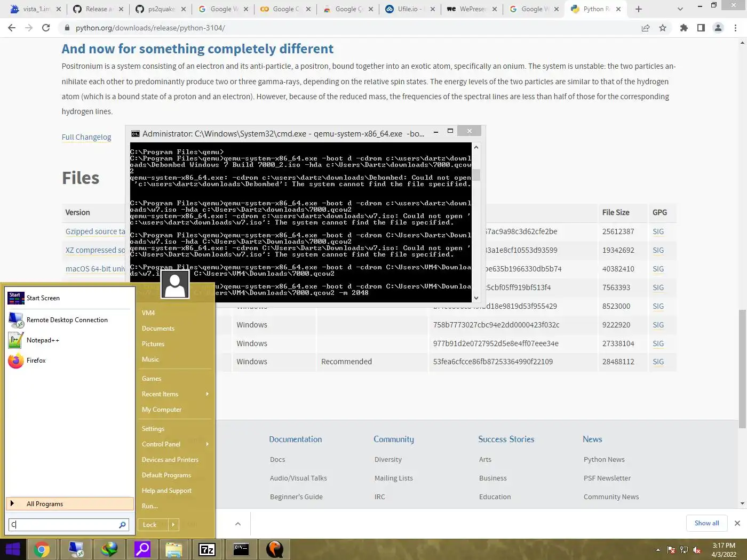
Task: Open My Computer from Start menu
Action: coord(162,410)
